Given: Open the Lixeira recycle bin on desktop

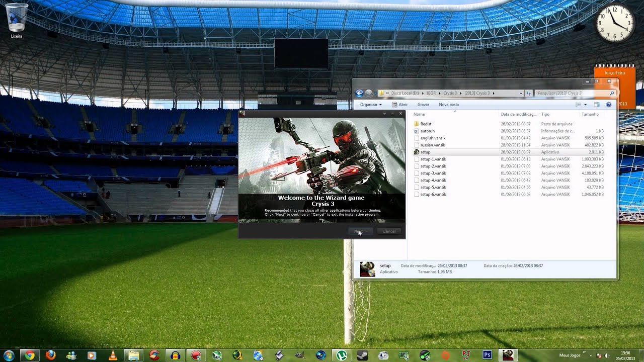Looking at the screenshot, I should [17, 21].
